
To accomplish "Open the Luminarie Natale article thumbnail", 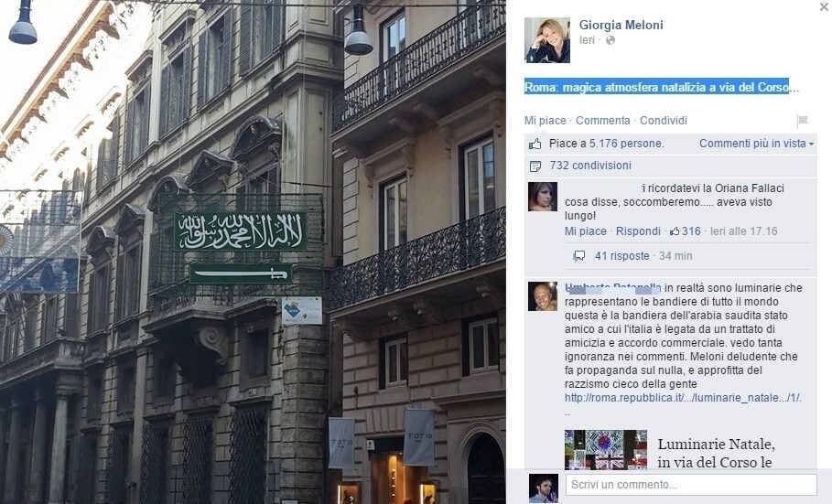I will click(x=605, y=449).
